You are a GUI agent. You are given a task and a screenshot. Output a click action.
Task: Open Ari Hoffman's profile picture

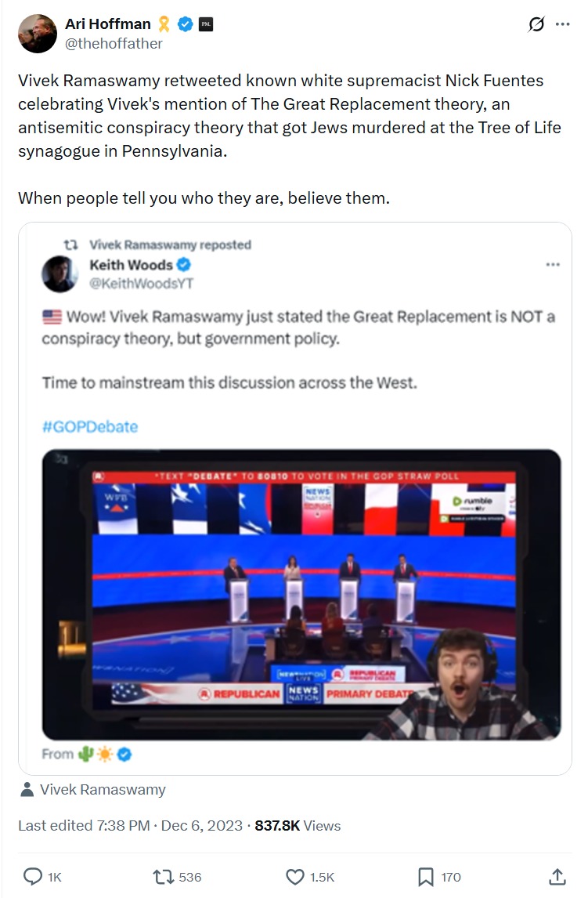tap(38, 34)
